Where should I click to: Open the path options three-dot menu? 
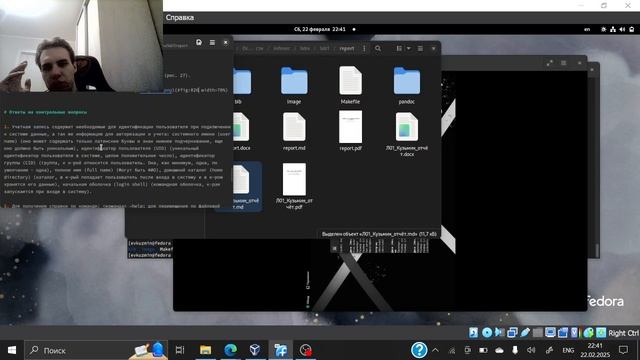364,49
